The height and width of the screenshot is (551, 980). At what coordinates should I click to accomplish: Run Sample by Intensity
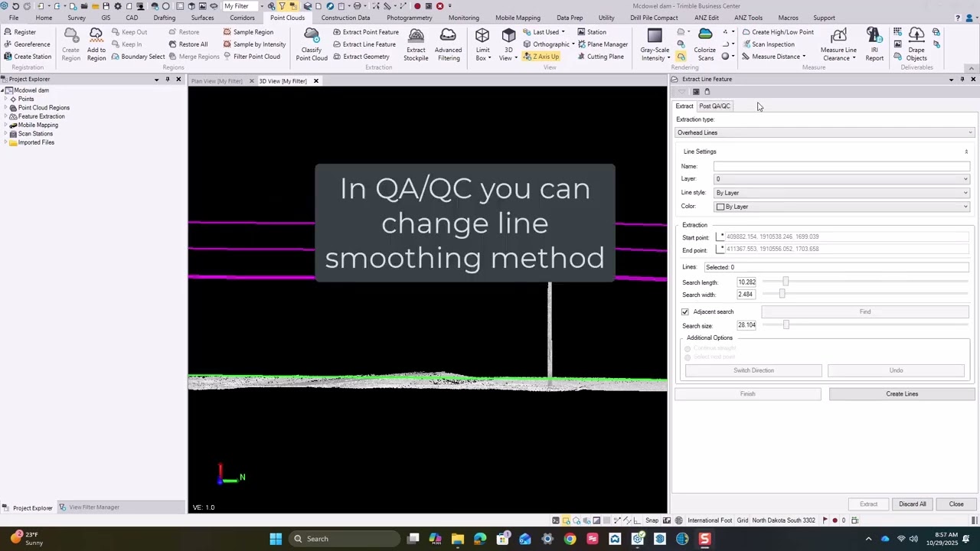[x=254, y=44]
